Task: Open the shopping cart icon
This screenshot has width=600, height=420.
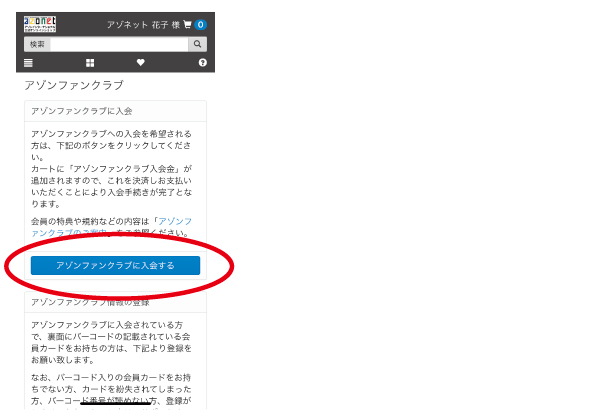Action: pyautogui.click(x=188, y=24)
